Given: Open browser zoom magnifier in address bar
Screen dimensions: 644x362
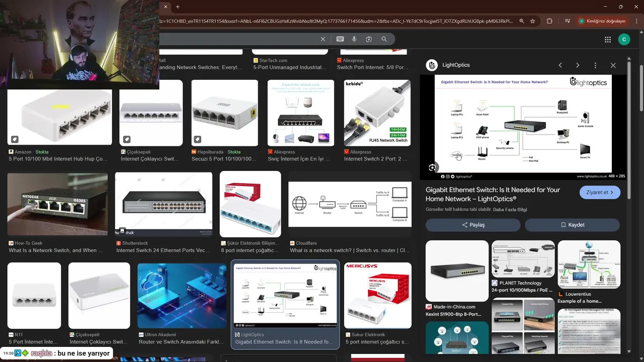Looking at the screenshot, I should pyautogui.click(x=522, y=21).
